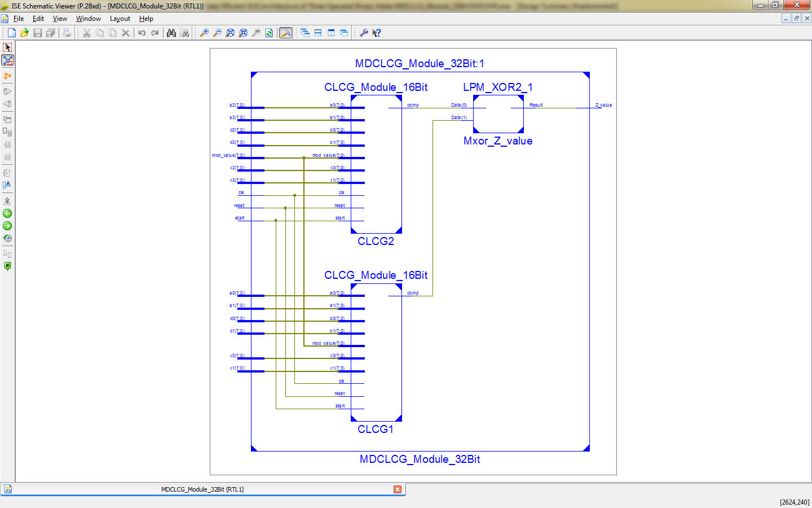
Task: Click the orange stars icon in sidebar
Action: (x=7, y=76)
